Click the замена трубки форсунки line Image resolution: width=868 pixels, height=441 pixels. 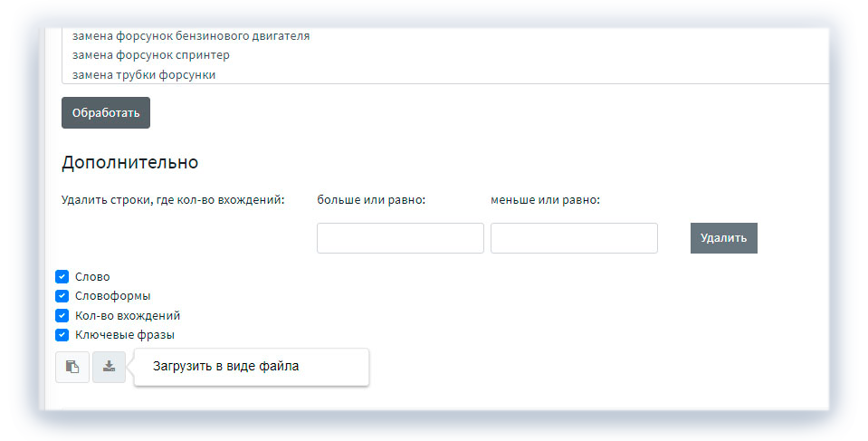pos(144,74)
